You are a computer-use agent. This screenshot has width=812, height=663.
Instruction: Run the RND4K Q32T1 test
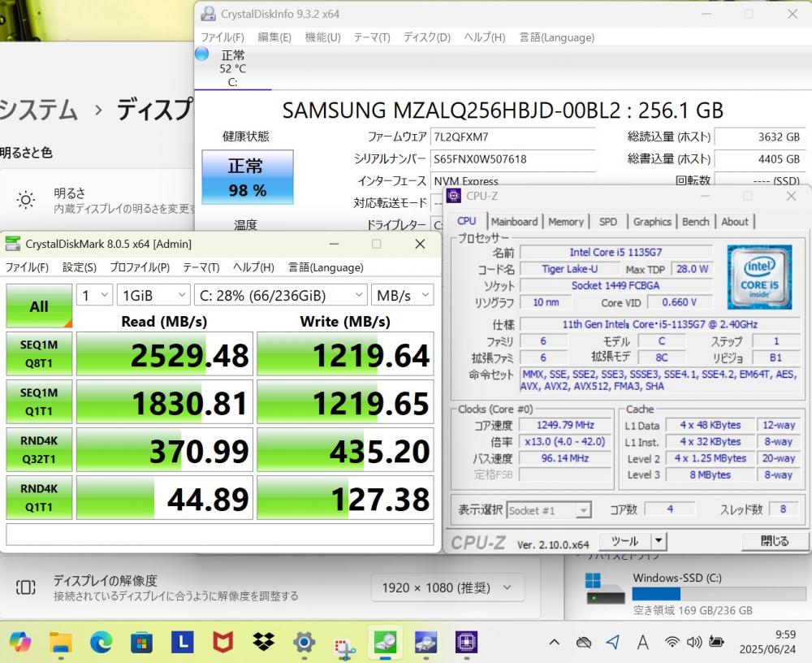pyautogui.click(x=39, y=449)
